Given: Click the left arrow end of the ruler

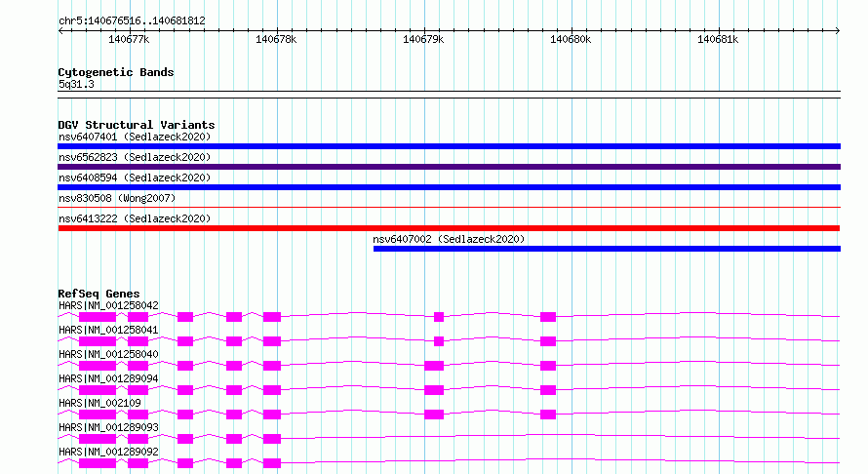Looking at the screenshot, I should (x=60, y=30).
